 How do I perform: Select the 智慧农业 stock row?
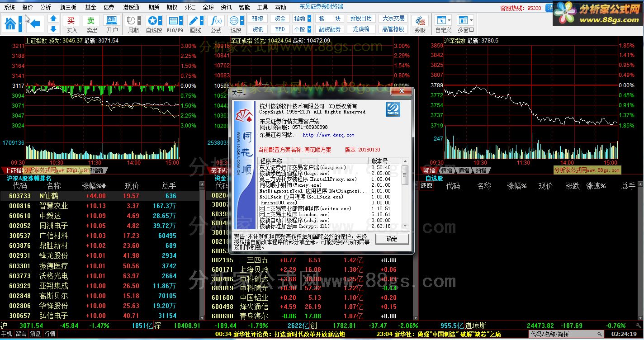coord(99,206)
